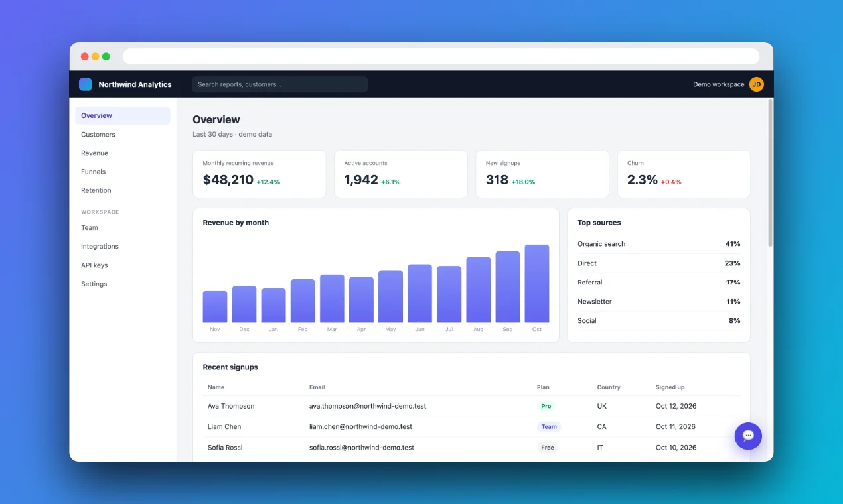Click the Oct 11, 2026 date
Screen dimensions: 843x504
tap(676, 426)
